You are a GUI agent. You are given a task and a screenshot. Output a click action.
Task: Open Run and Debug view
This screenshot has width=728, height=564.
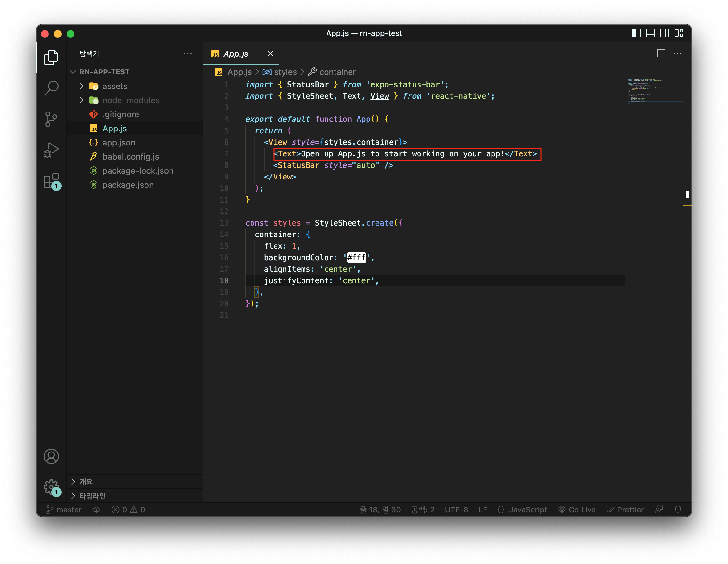[51, 150]
